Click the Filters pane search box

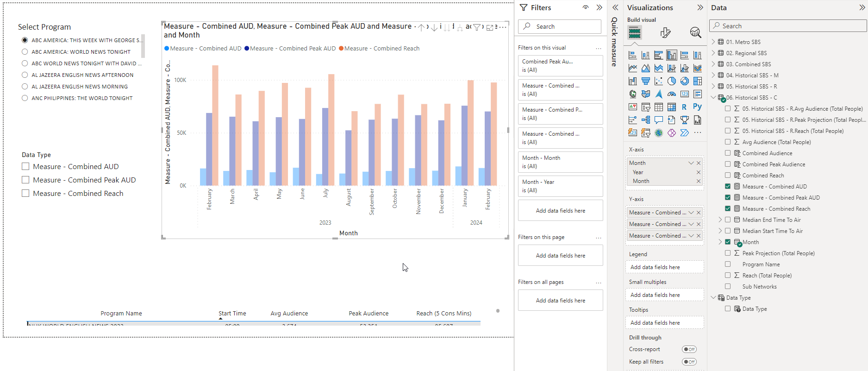click(x=560, y=26)
